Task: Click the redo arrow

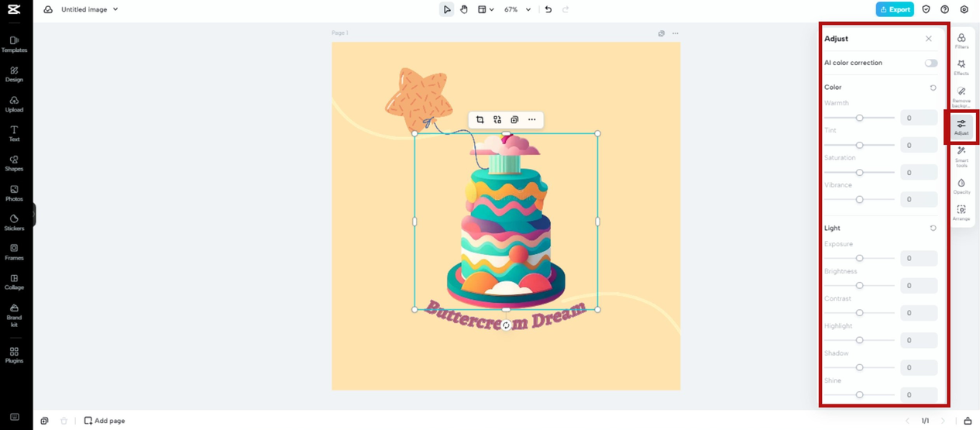Action: [566, 9]
